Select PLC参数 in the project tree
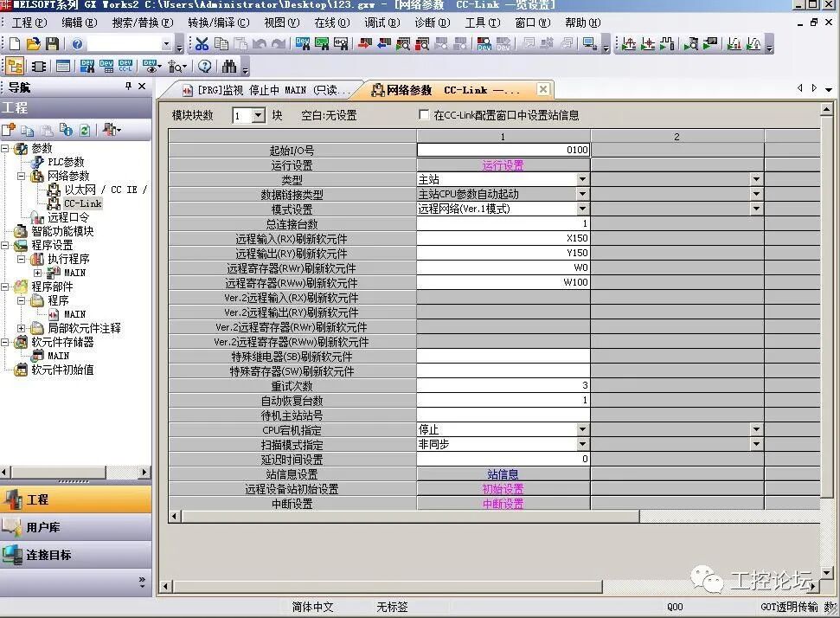 click(x=66, y=162)
